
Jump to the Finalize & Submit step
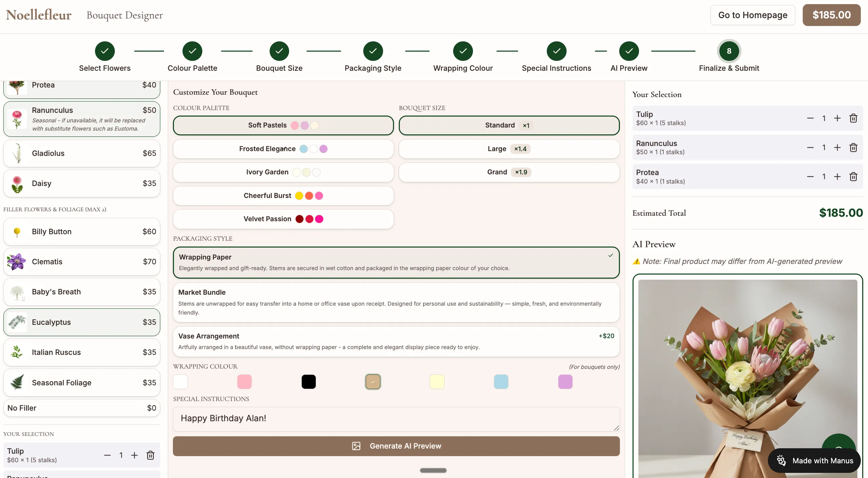729,51
